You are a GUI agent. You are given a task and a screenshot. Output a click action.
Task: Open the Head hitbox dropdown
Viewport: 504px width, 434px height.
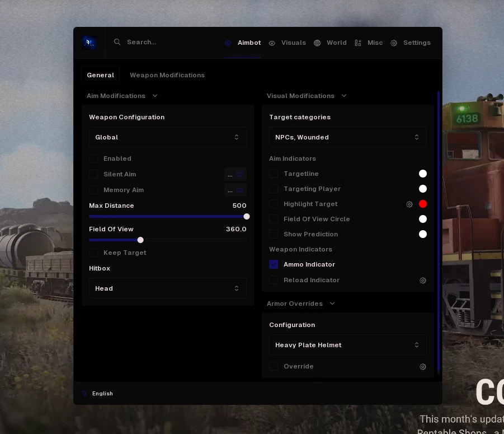pos(168,288)
